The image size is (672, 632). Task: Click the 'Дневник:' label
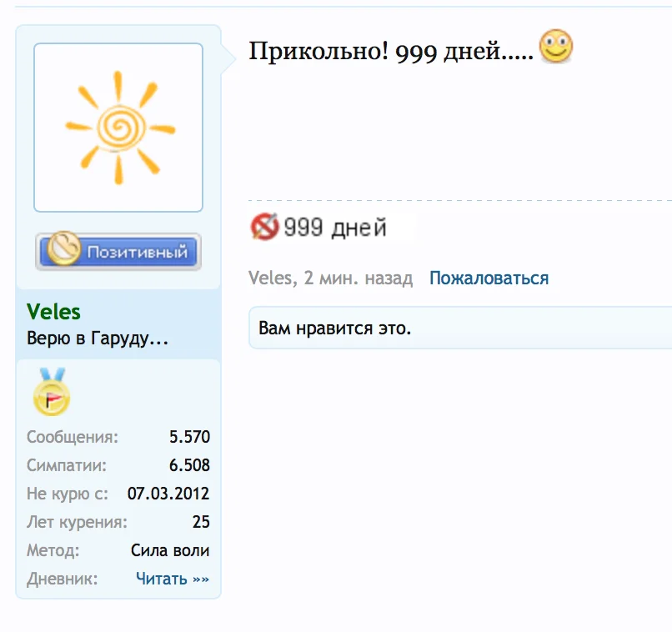click(x=63, y=579)
